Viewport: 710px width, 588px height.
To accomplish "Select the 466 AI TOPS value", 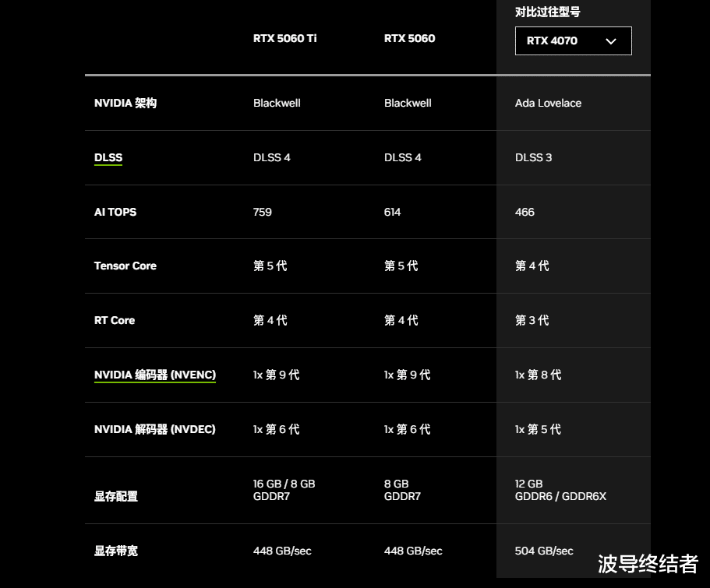I will (525, 212).
